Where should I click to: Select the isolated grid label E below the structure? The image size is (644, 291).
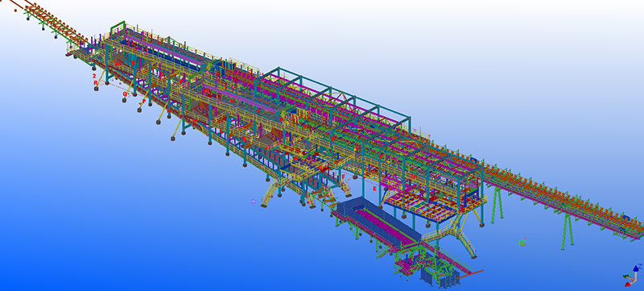click(x=374, y=189)
